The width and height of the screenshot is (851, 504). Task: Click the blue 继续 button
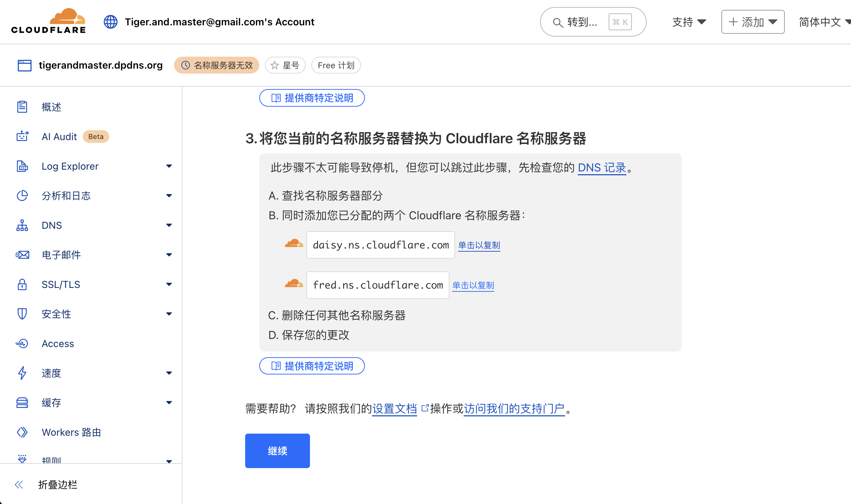(277, 451)
